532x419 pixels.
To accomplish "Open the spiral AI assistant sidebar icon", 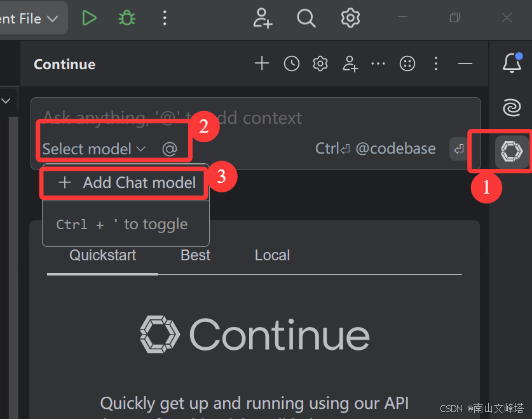I will (x=512, y=107).
